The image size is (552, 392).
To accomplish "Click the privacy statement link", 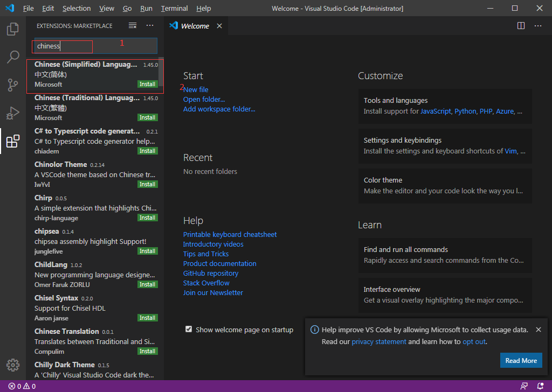I will [379, 342].
